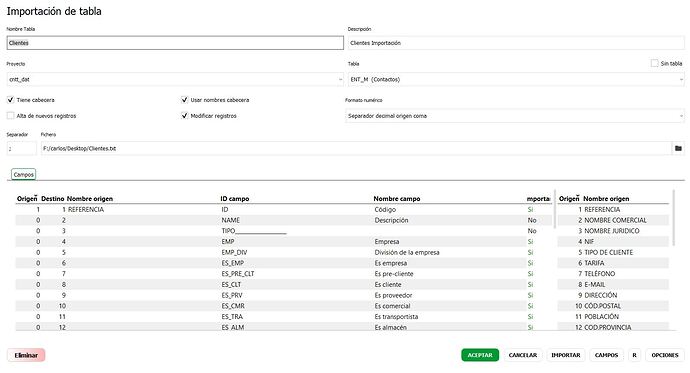Select the Campos tab
The image size is (690, 373).
(23, 175)
